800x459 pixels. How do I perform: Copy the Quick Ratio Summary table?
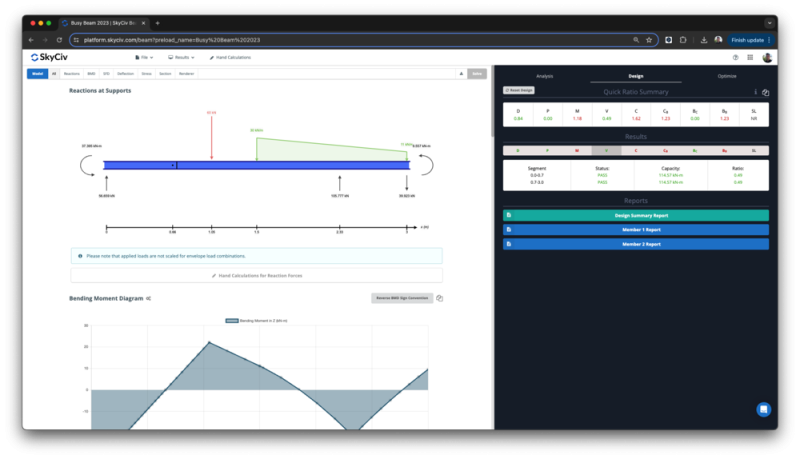765,92
